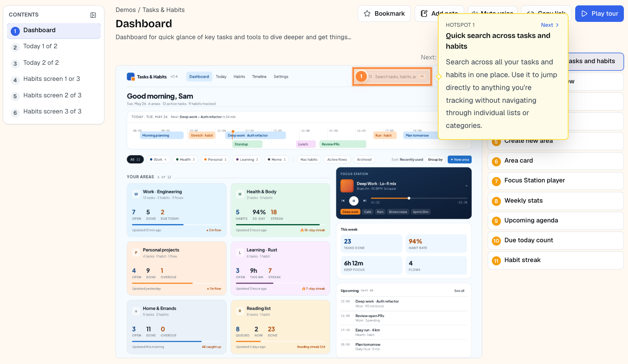This screenshot has height=364, width=628.
Task: Click the L icon on Learning Rust card
Action: click(240, 253)
